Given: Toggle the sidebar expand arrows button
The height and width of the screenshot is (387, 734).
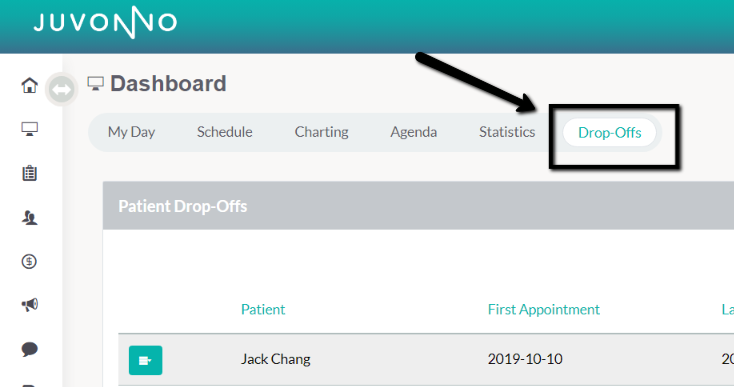Looking at the screenshot, I should (61, 89).
